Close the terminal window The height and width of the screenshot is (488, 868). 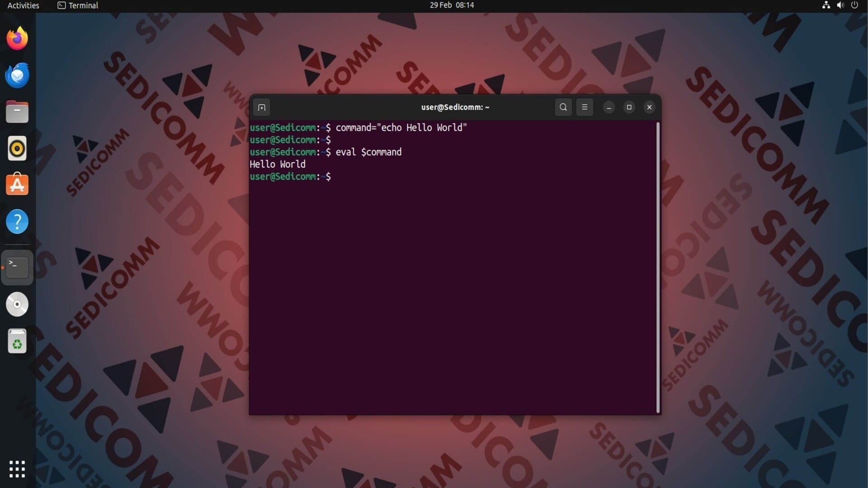click(x=649, y=108)
